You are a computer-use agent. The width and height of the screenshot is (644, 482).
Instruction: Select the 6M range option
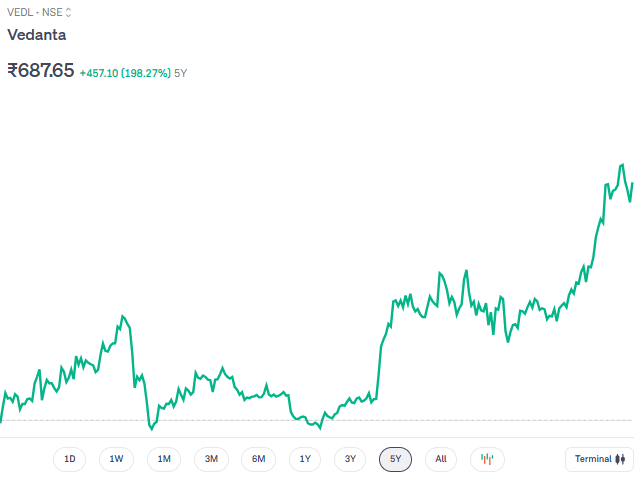pos(258,459)
